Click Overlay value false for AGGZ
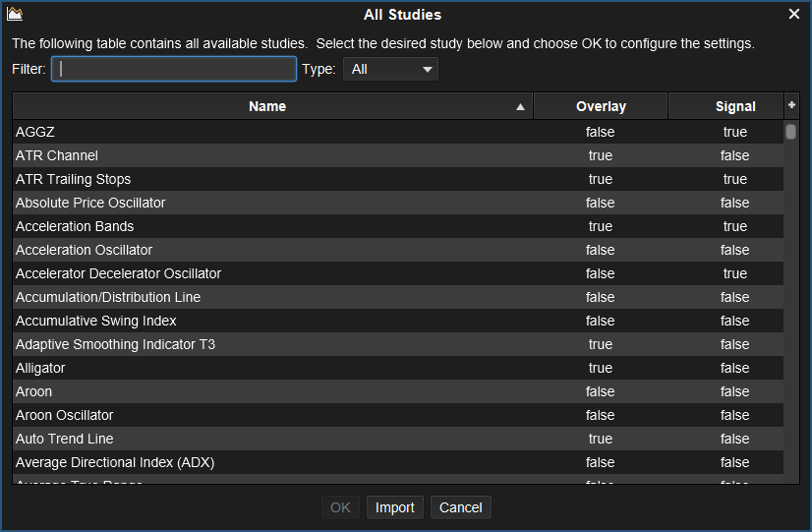The image size is (812, 532). [x=601, y=132]
